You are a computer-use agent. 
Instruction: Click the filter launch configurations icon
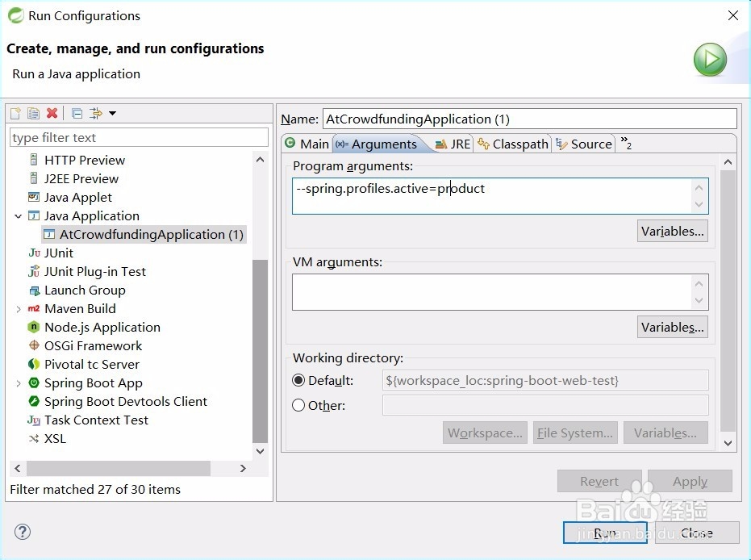point(96,113)
